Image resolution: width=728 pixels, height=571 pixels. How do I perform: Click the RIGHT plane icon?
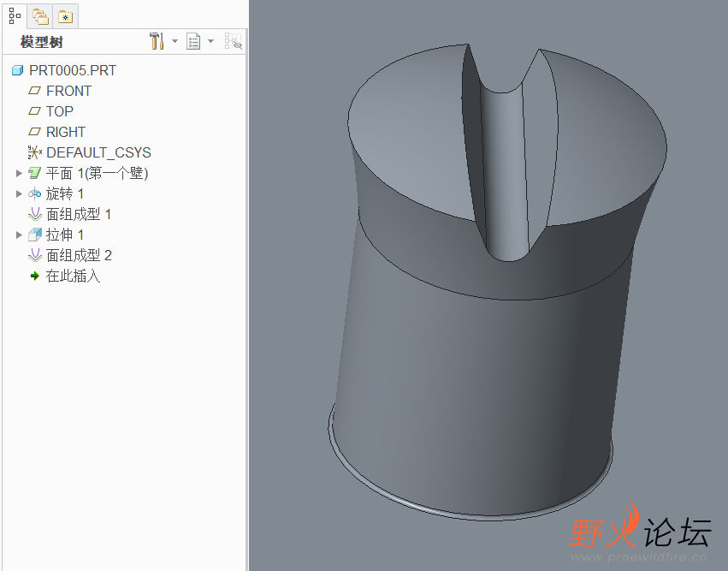[x=34, y=132]
